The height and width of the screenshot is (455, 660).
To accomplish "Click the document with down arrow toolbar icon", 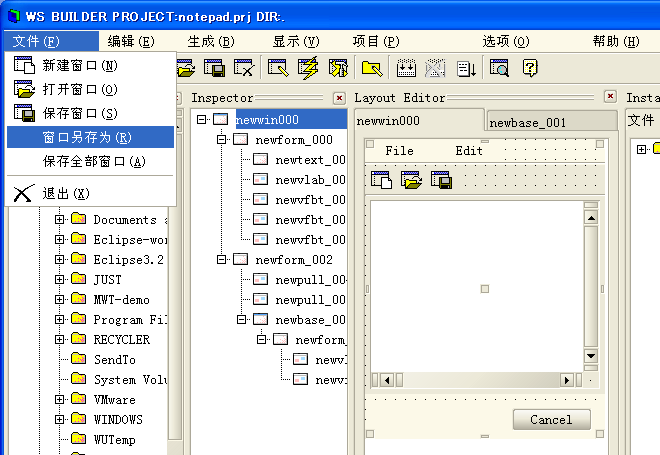I will point(466,69).
